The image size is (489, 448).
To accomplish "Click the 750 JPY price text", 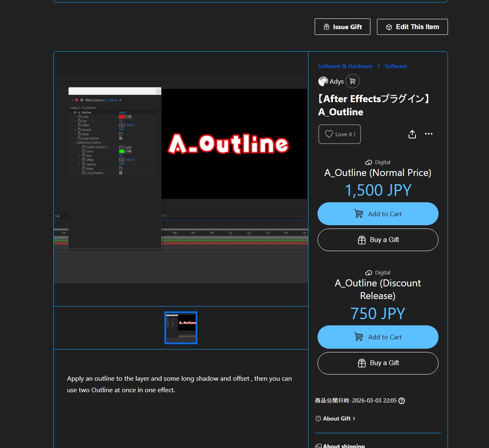I will [378, 313].
